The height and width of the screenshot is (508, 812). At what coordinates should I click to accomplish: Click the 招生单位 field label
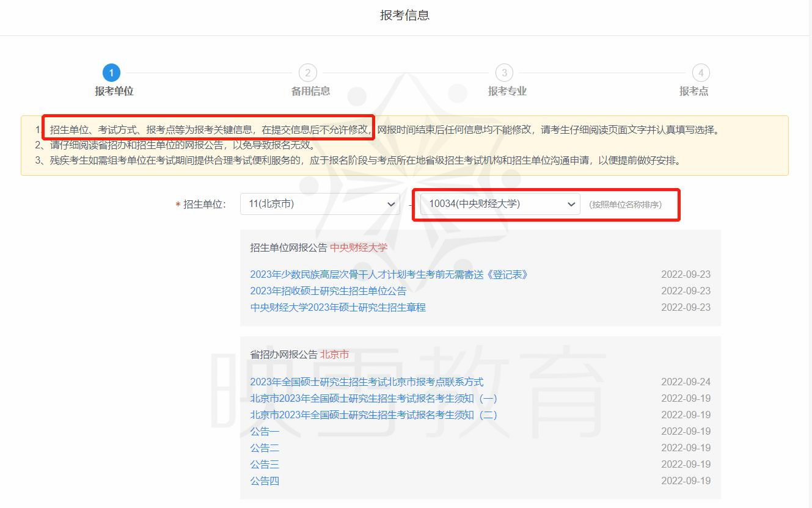coord(205,205)
